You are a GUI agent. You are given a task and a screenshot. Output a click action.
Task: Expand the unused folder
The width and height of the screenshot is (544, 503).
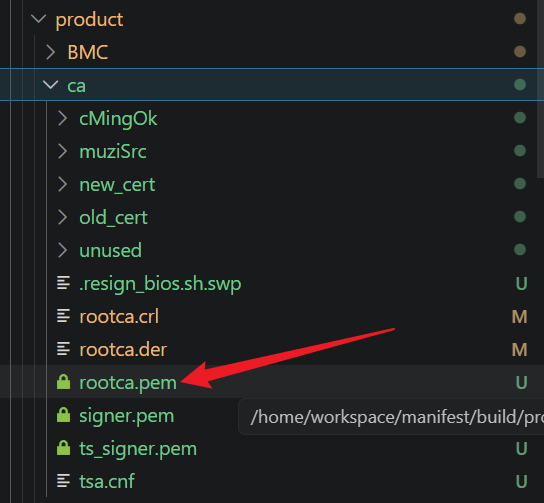[x=63, y=250]
